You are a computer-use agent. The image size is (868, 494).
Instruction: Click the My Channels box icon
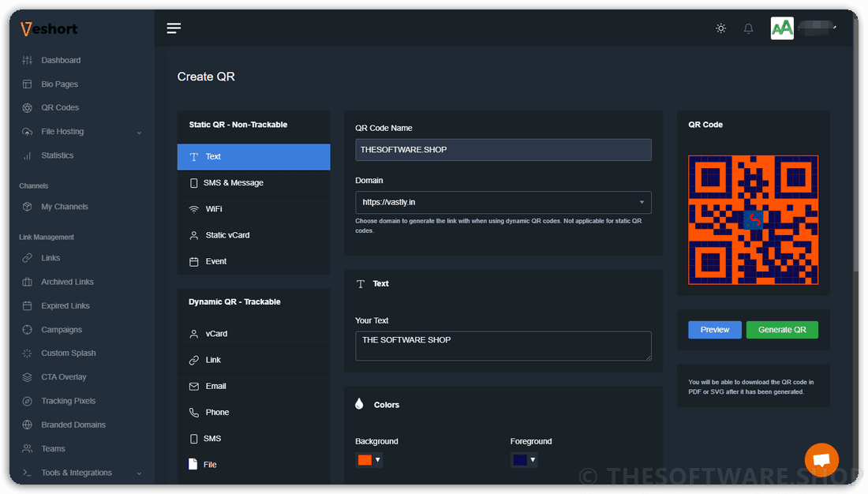pyautogui.click(x=27, y=207)
